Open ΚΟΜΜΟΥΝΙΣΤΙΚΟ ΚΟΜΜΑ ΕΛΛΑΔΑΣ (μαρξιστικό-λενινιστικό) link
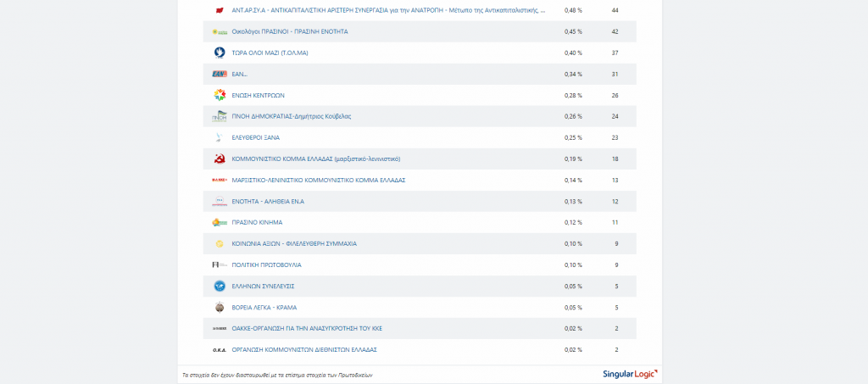 (316, 159)
